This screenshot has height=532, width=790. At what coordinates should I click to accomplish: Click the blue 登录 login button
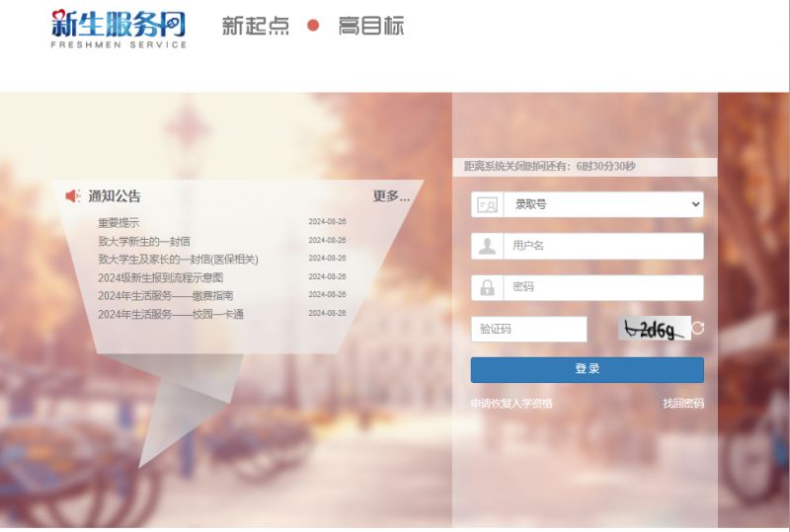587,370
